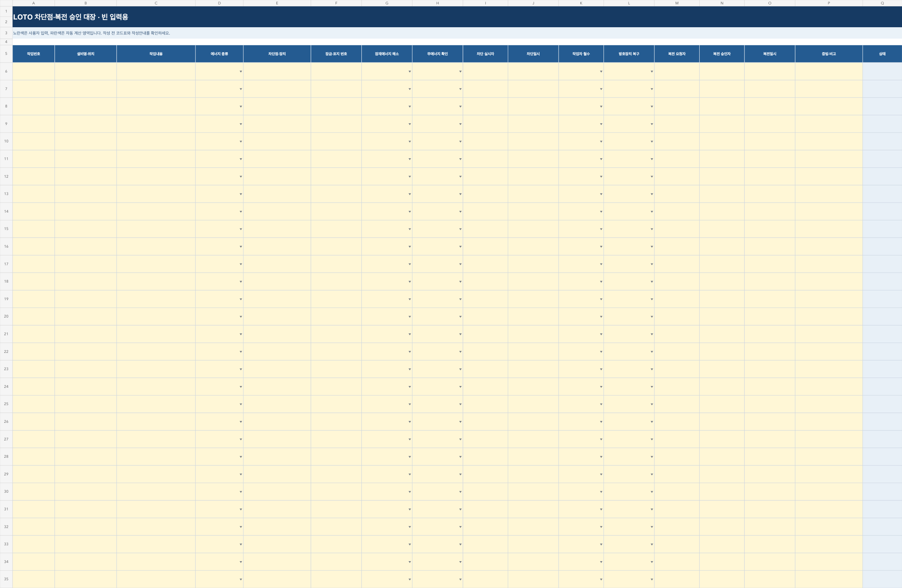Click the 복전 승인자 header cell
Image resolution: width=902 pixels, height=588 pixels.
(x=722, y=54)
